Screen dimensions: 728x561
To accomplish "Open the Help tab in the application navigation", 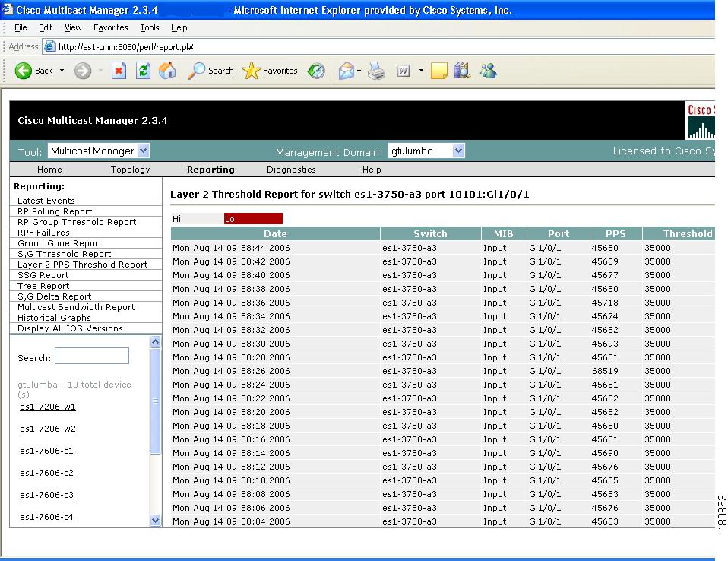I will coord(372,170).
